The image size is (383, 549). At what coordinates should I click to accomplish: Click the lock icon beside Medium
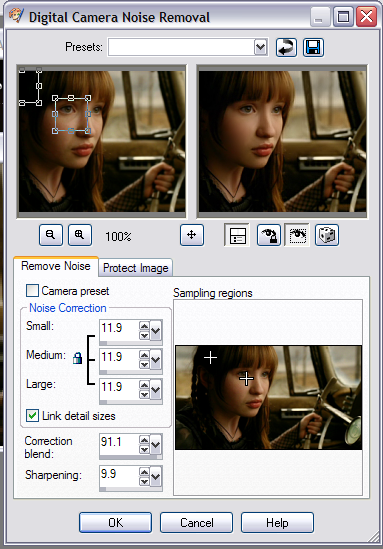tap(77, 358)
